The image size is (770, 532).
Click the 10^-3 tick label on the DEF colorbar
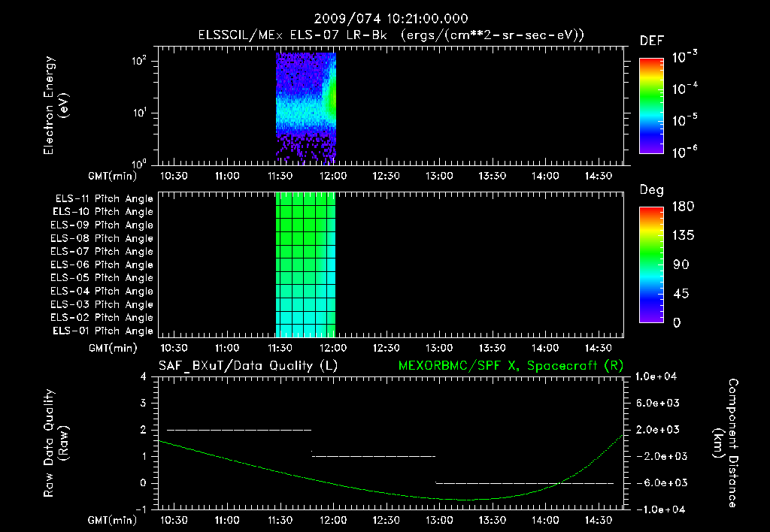coord(684,57)
